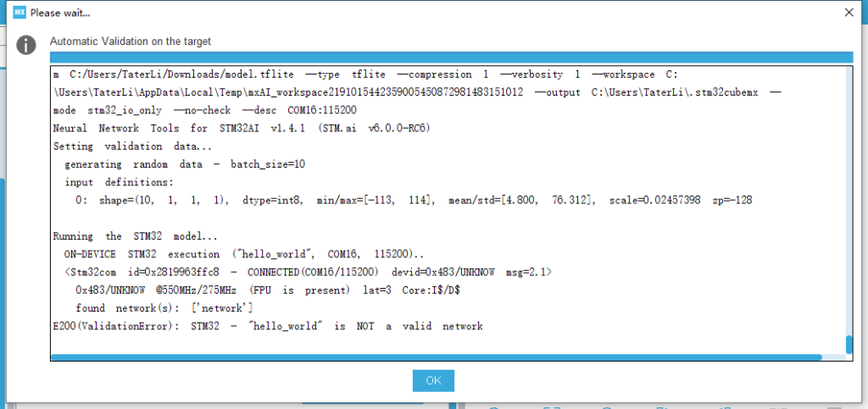Click the 'found network(s)' line
Screen dimensions: 868x409
click(164, 308)
